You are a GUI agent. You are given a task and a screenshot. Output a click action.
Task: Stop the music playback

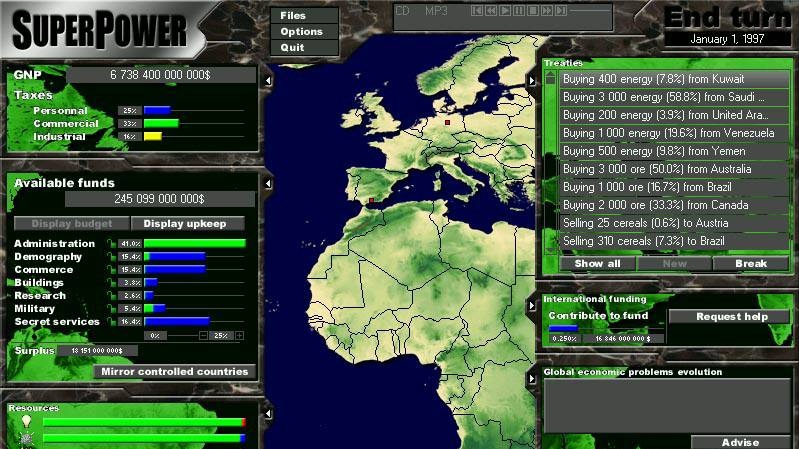(533, 10)
